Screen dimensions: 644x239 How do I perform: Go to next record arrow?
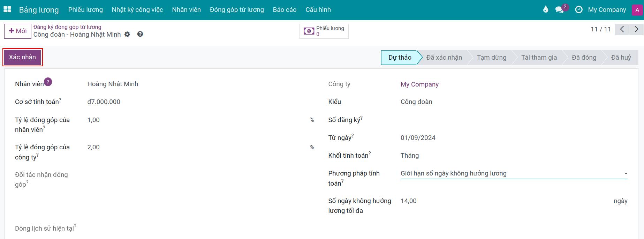point(636,29)
